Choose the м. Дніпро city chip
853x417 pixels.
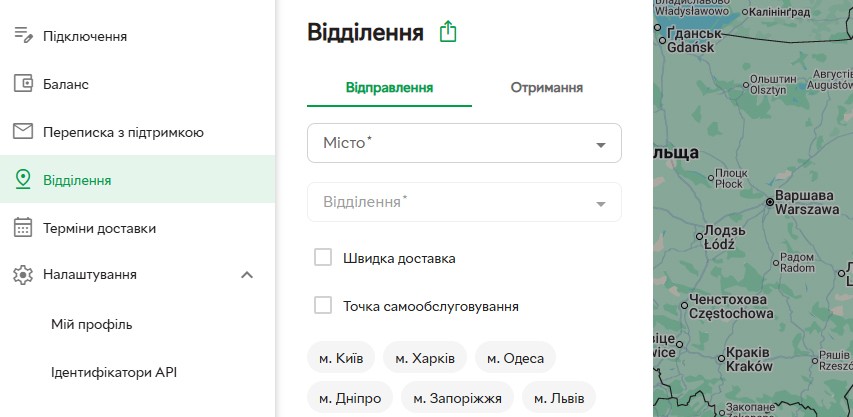click(350, 398)
